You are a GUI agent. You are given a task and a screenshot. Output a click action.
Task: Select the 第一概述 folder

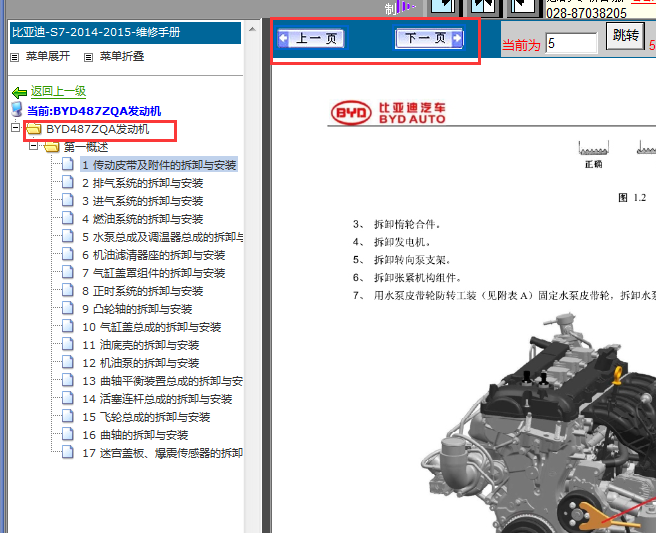click(86, 147)
